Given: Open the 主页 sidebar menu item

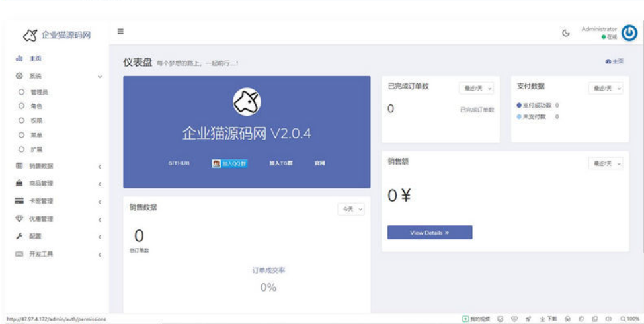Looking at the screenshot, I should coord(35,58).
